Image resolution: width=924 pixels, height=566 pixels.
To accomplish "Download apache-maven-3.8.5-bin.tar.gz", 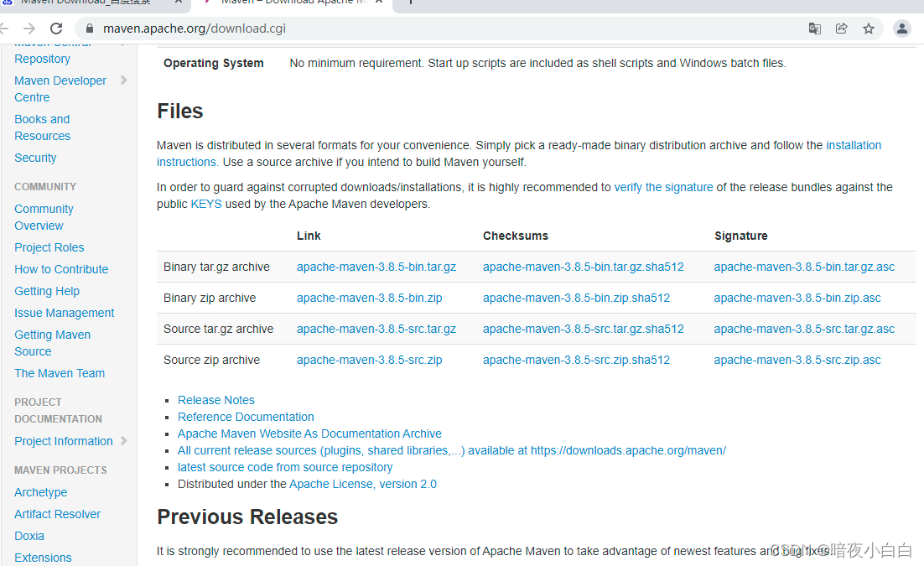I will tap(376, 267).
